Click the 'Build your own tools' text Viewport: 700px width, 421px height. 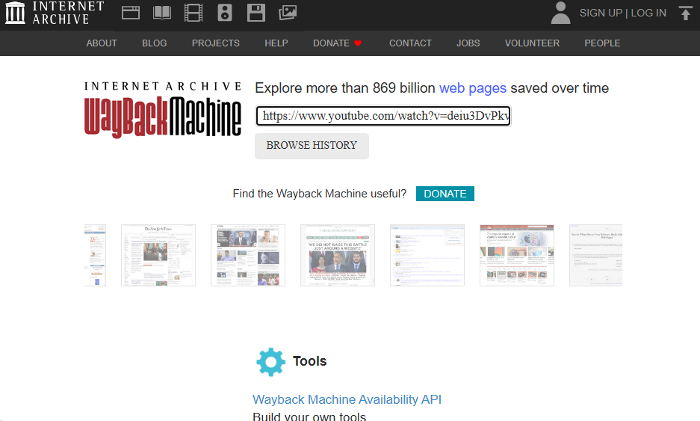coord(309,417)
